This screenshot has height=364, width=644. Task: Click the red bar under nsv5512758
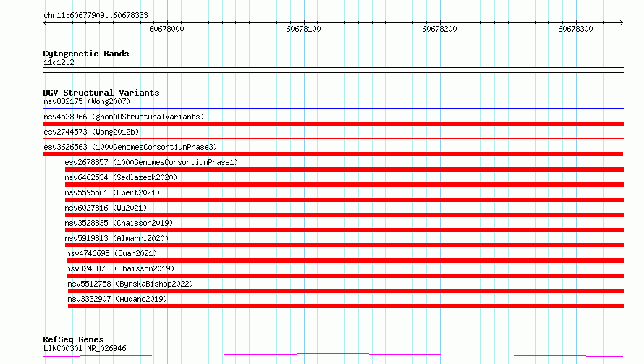[346, 291]
